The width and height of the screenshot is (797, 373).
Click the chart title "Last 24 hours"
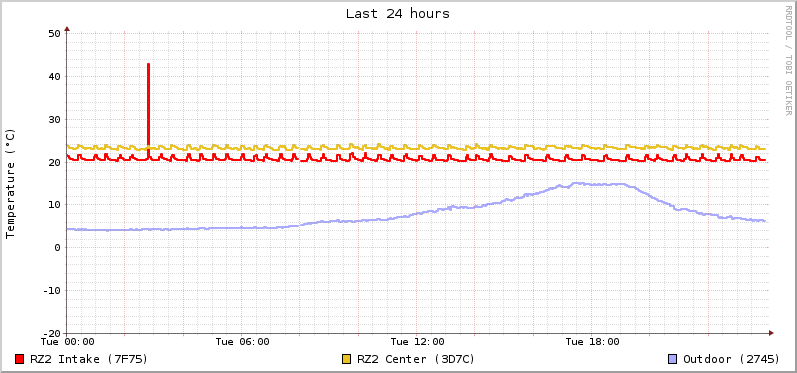click(x=398, y=14)
